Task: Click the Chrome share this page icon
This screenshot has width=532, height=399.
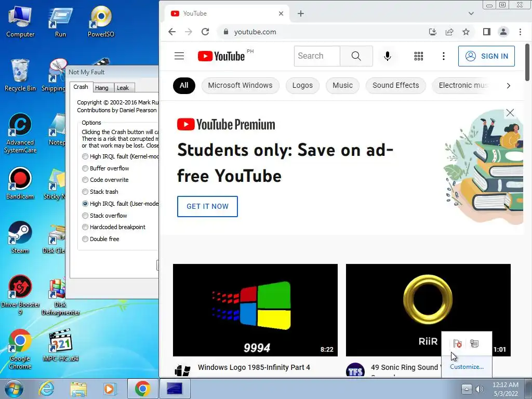Action: point(449,32)
